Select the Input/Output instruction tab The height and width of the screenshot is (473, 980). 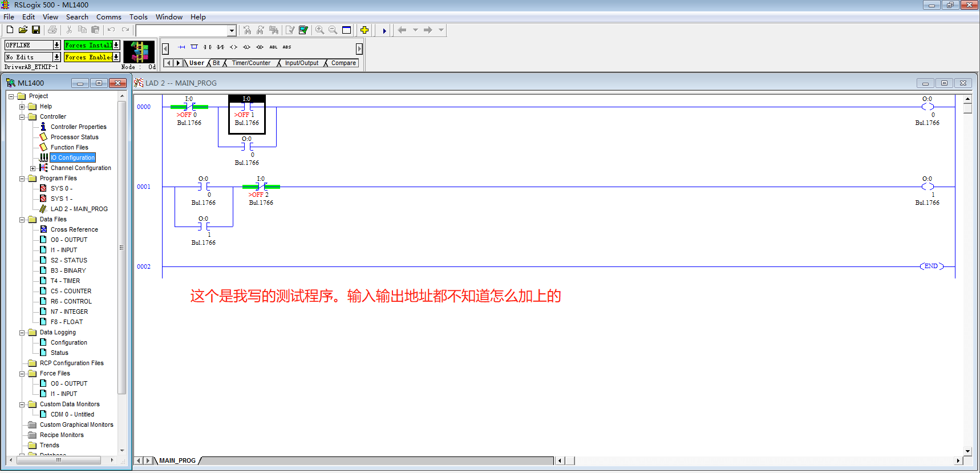[x=301, y=63]
